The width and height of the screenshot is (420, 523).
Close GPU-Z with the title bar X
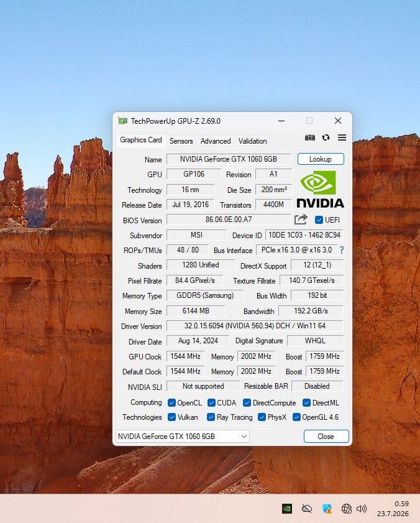338,121
